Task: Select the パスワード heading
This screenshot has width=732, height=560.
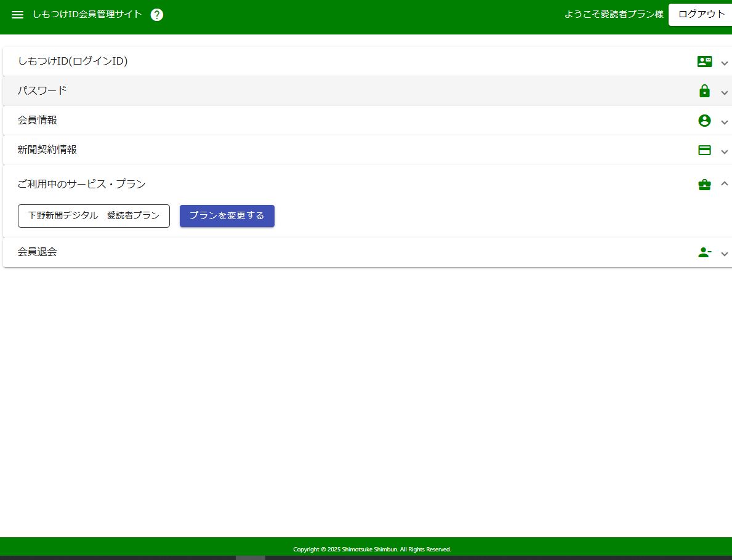Action: (x=42, y=90)
